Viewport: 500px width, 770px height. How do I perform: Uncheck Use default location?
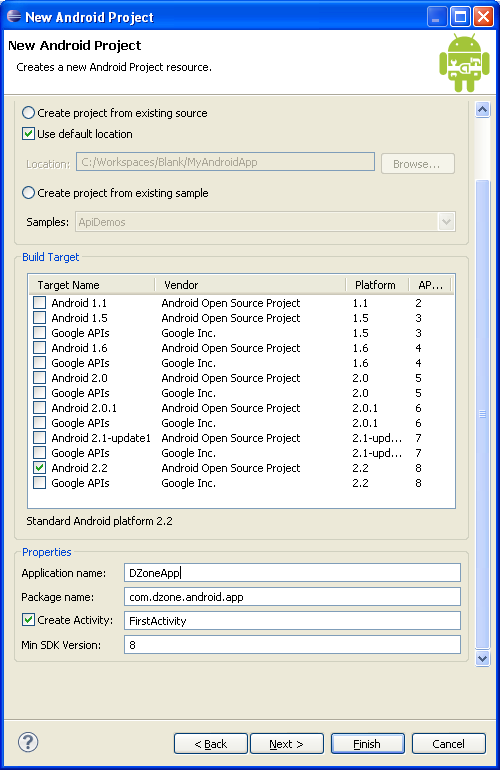(28, 134)
